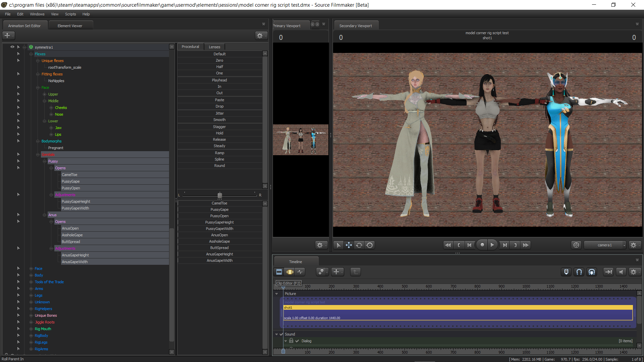Activate the viewport screen-space manipulator tool

coord(370,245)
